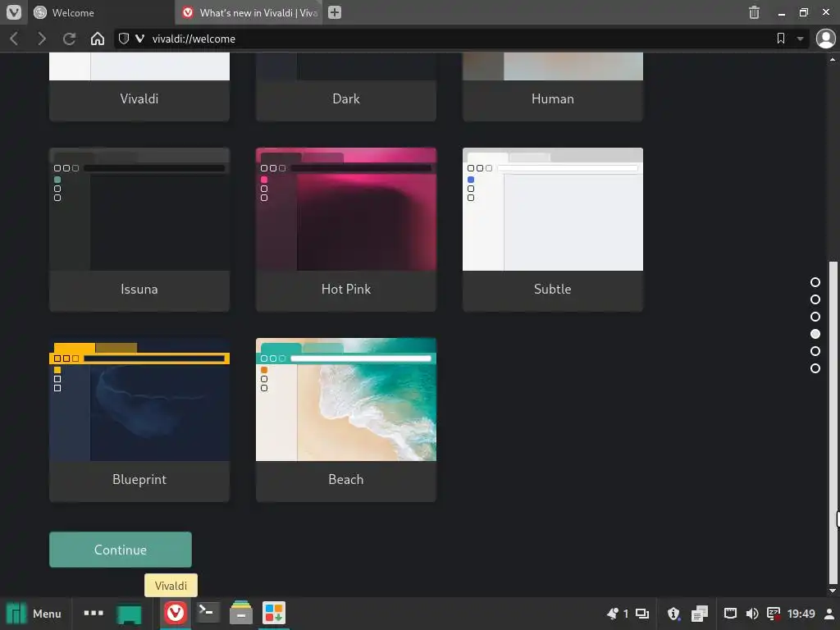The height and width of the screenshot is (630, 840).
Task: Jump to second welcome step dot
Action: pos(815,299)
